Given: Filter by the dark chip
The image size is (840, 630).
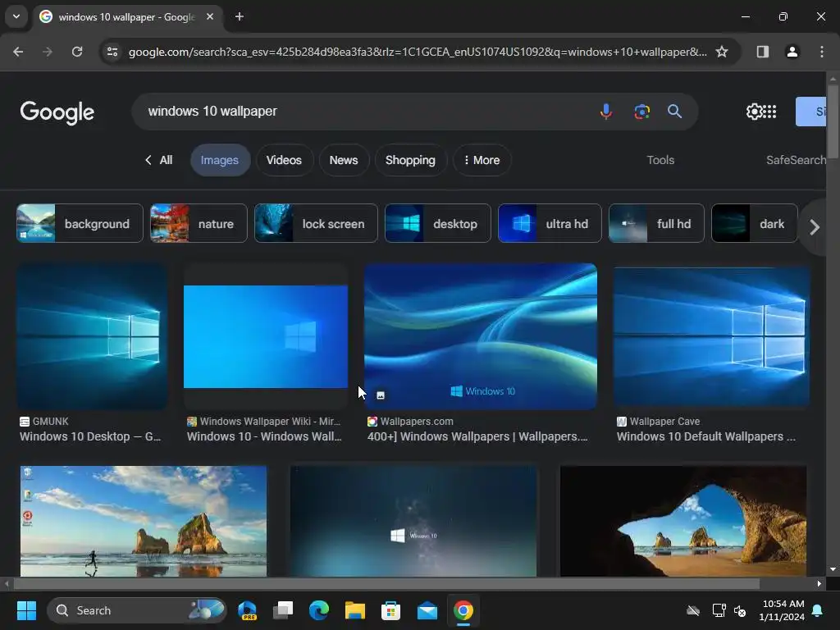Looking at the screenshot, I should click(755, 223).
